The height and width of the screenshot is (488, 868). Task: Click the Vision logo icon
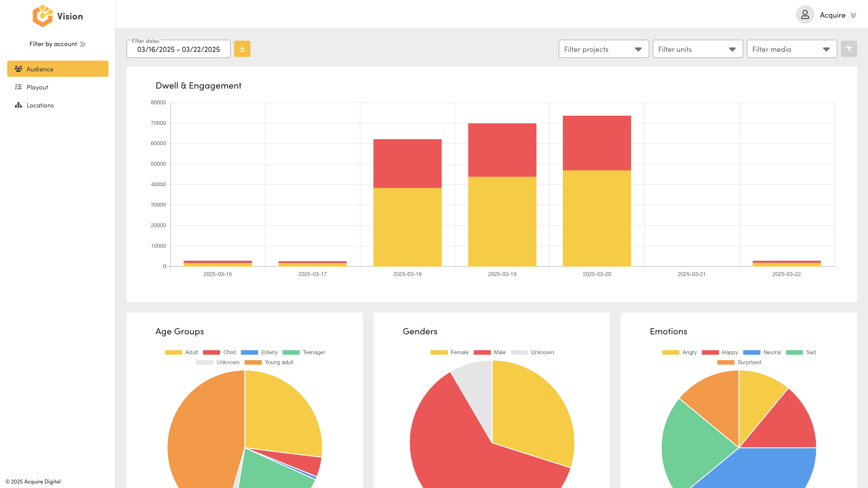(x=42, y=16)
